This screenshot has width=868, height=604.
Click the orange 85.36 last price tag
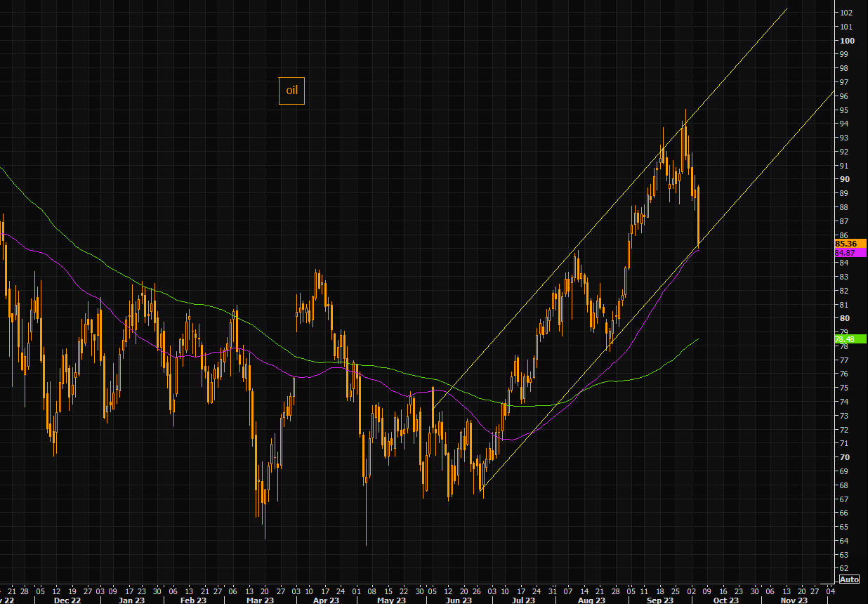[x=850, y=243]
